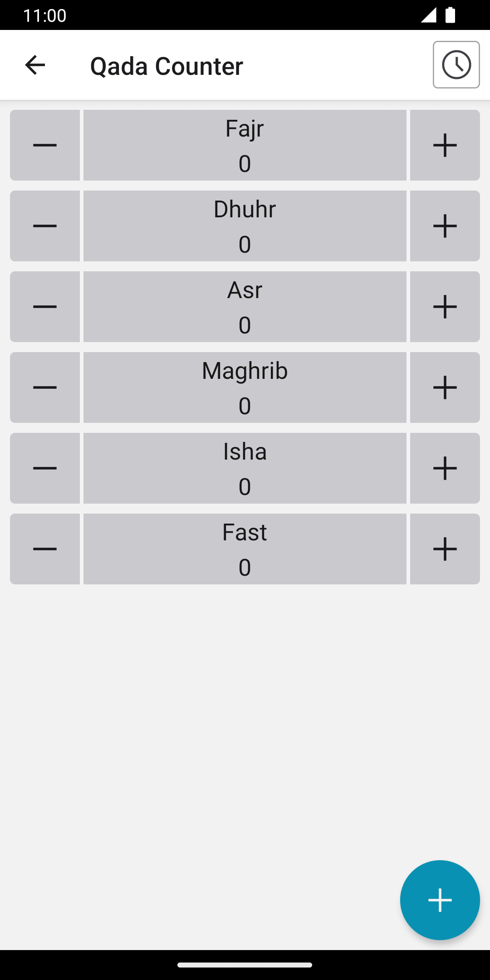Tap the Maghrib count tile
Screen dimensions: 490x980
click(245, 387)
